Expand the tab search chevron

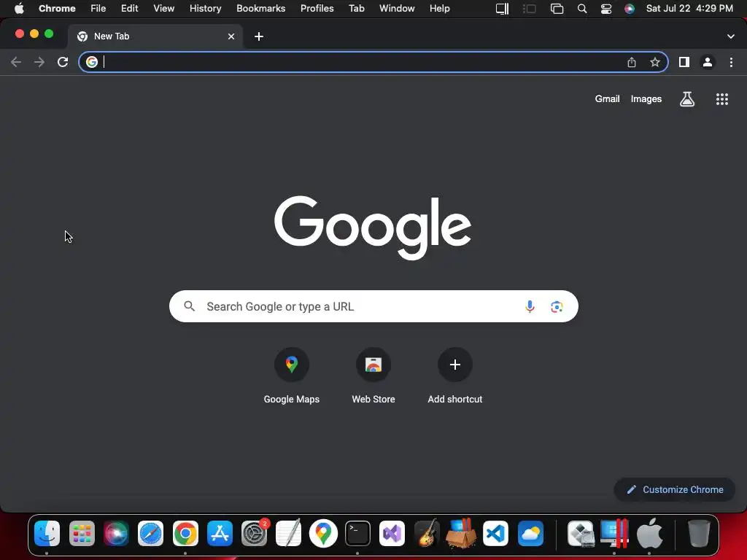[x=730, y=36]
